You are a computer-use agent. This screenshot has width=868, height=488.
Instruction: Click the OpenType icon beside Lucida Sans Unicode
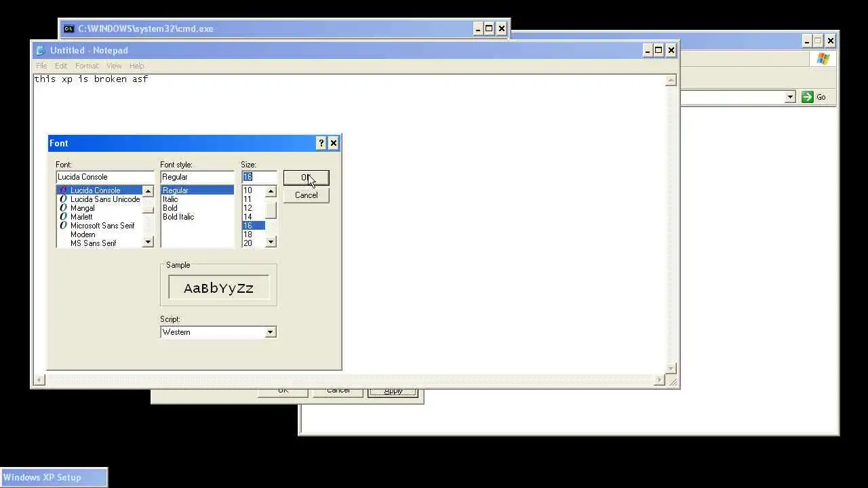tap(63, 199)
